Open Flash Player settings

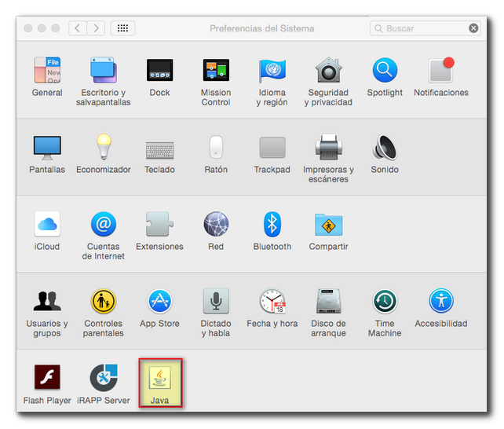coord(47,378)
